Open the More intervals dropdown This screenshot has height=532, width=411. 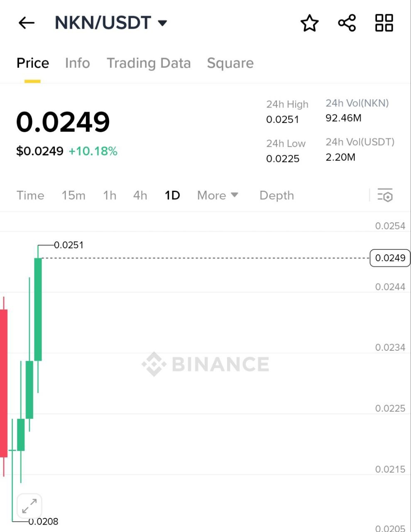(217, 195)
